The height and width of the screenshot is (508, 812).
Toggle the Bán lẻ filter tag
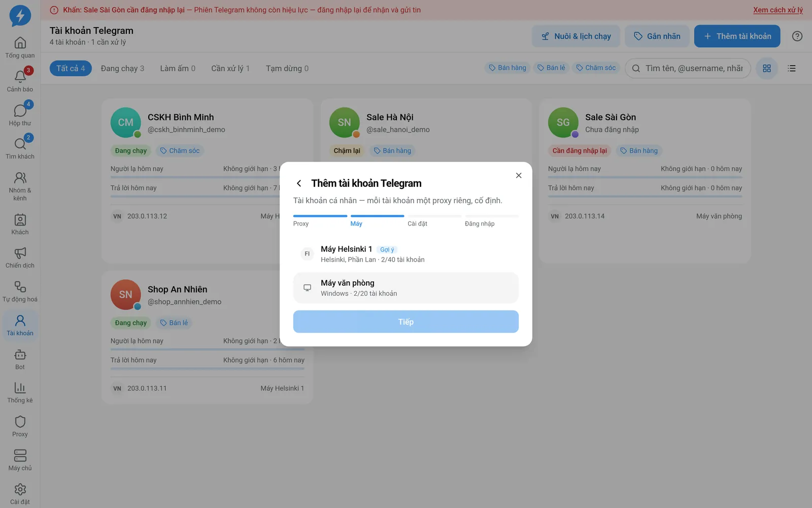[x=551, y=68]
